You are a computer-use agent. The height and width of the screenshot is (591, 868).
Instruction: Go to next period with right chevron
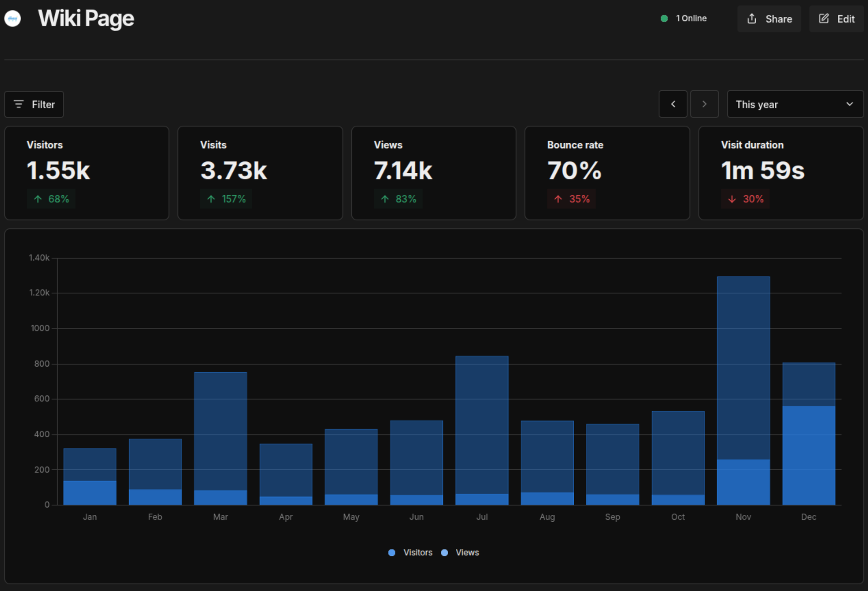(x=704, y=104)
